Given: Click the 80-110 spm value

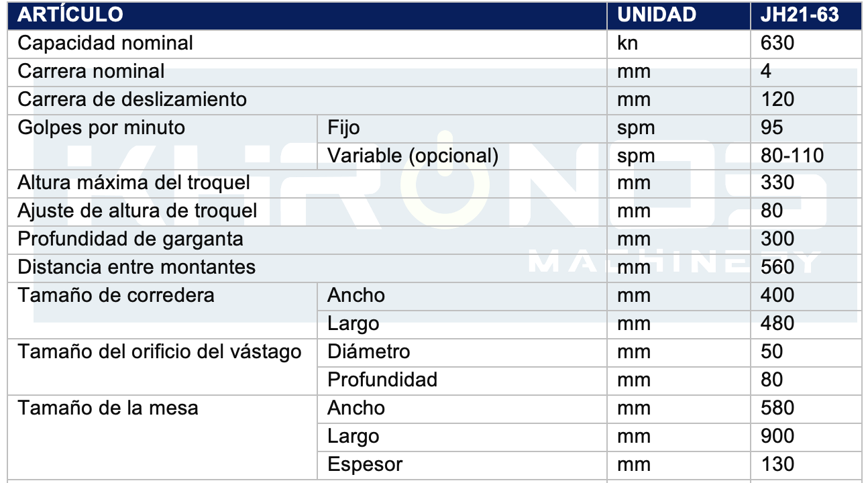Looking at the screenshot, I should tap(792, 156).
